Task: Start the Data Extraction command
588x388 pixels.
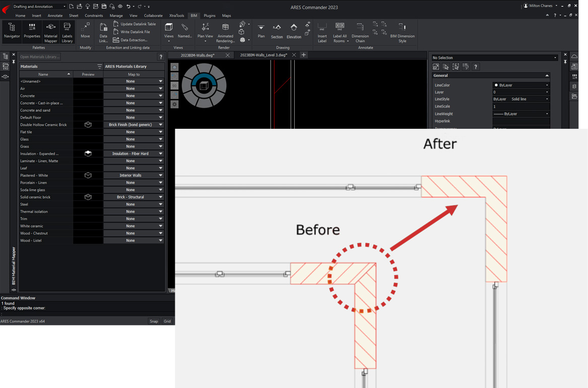Action: [130, 40]
